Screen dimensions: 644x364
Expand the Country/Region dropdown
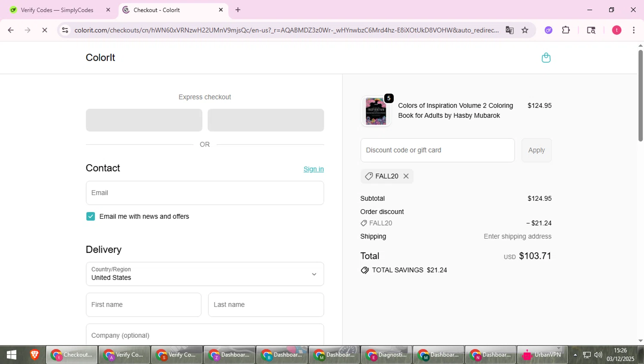point(205,274)
